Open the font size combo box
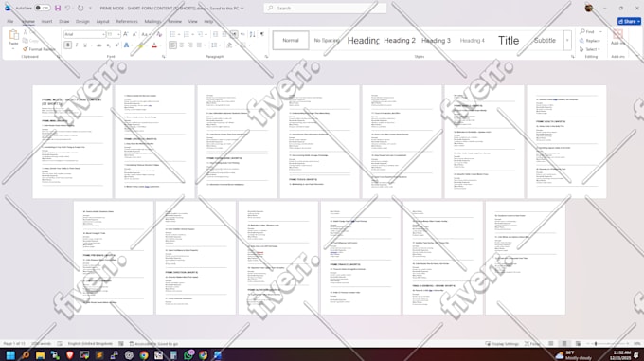The height and width of the screenshot is (361, 644). [114, 34]
